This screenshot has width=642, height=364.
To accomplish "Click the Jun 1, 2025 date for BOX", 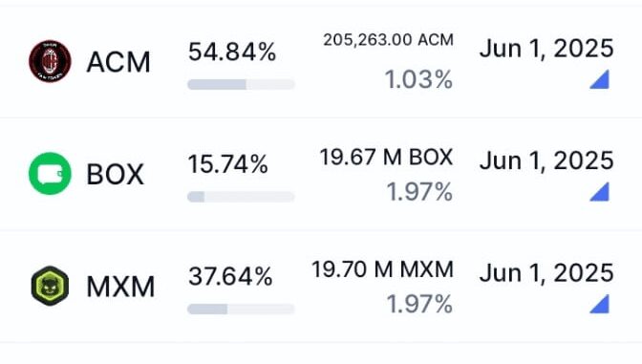I will click(x=546, y=161).
